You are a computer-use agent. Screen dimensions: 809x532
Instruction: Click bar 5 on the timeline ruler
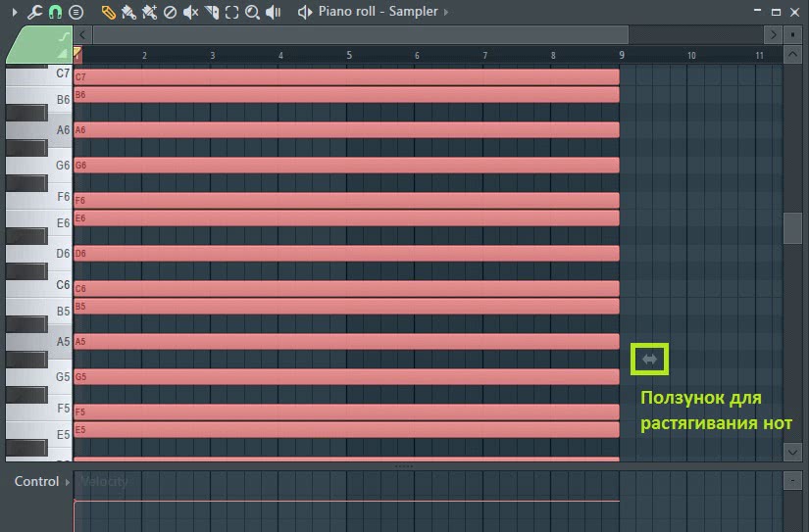click(349, 56)
